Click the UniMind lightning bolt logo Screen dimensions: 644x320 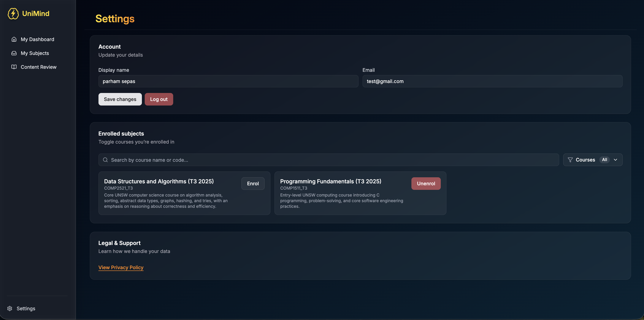click(13, 14)
